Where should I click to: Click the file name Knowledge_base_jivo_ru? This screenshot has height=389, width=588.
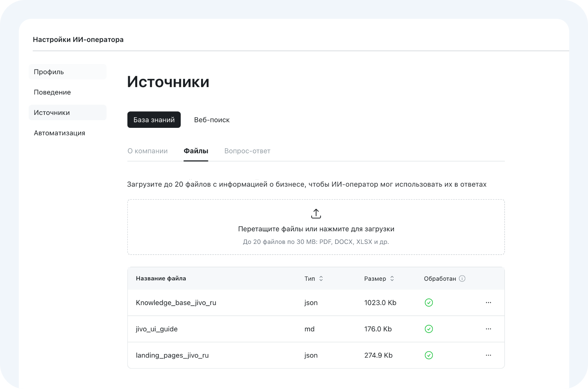176,303
